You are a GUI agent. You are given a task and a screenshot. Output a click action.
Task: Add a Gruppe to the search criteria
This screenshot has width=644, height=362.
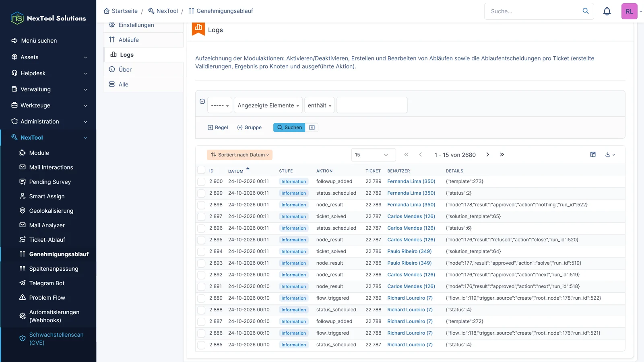[x=250, y=128]
